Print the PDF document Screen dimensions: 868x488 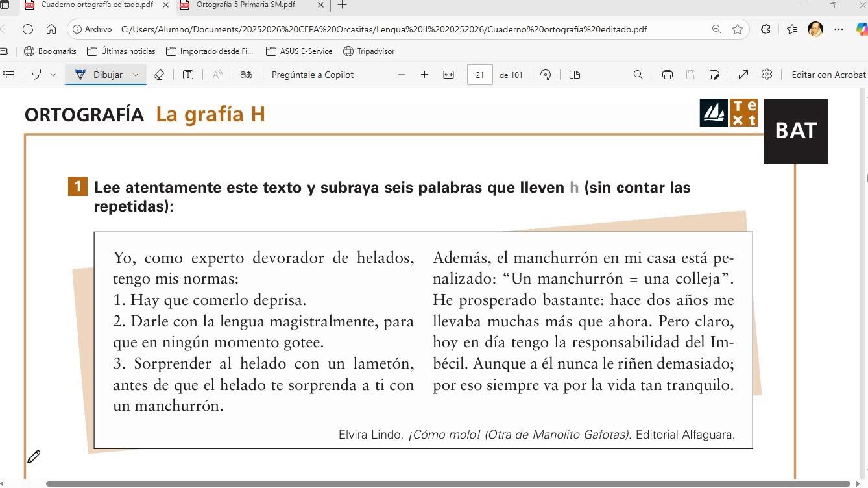click(x=667, y=75)
